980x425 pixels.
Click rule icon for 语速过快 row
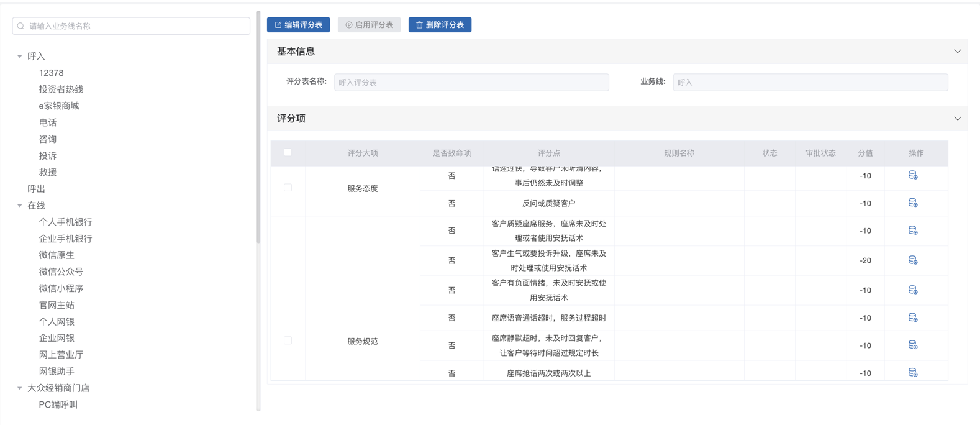coord(912,175)
